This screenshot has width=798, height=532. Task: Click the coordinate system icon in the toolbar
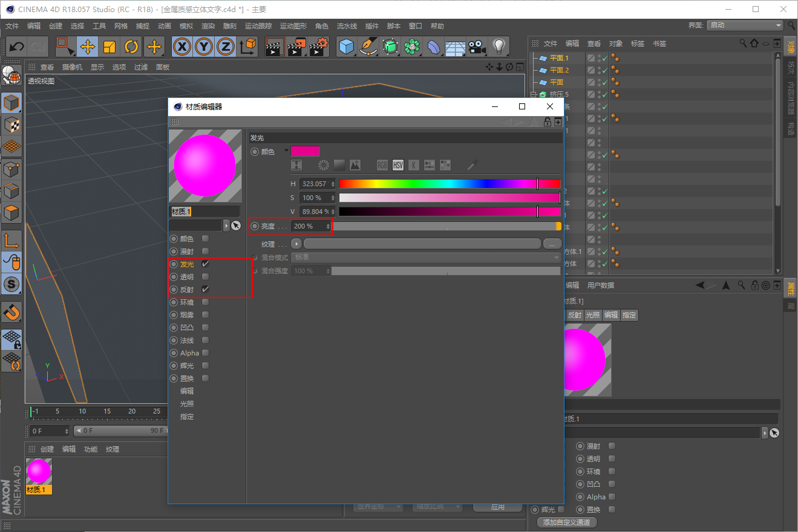[248, 47]
